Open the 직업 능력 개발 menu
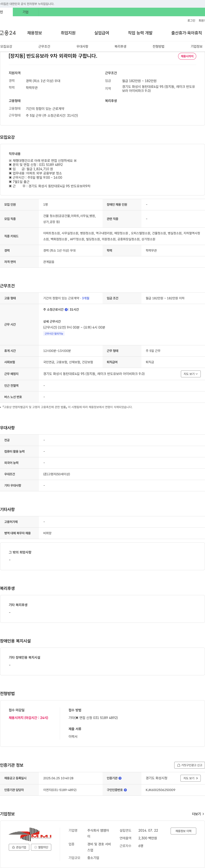Viewport: 205px width, 868px height. click(140, 33)
